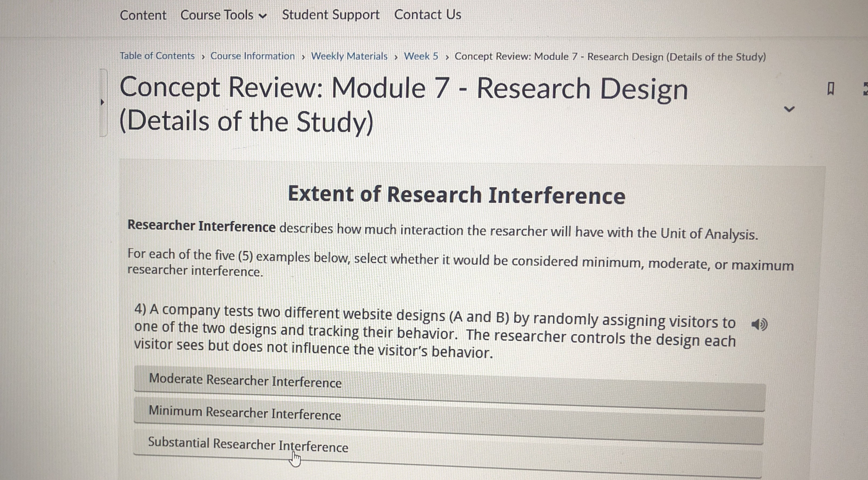This screenshot has width=868, height=480.
Task: Go back to the Week 5 breadcrumb
Action: tap(421, 56)
